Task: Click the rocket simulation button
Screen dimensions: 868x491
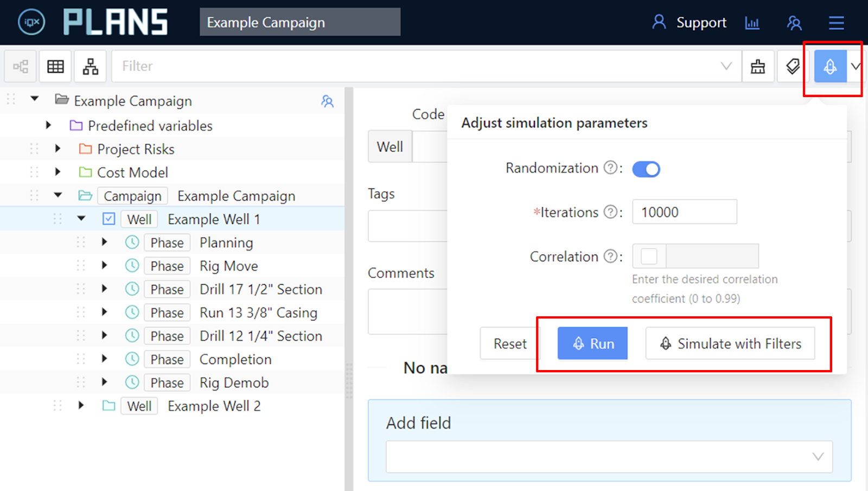Action: 830,66
